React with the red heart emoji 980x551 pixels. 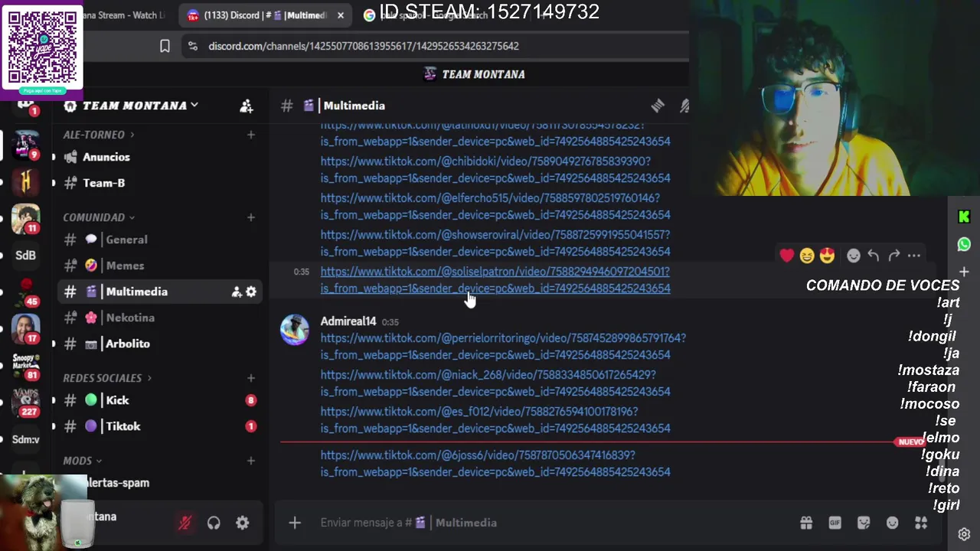786,256
